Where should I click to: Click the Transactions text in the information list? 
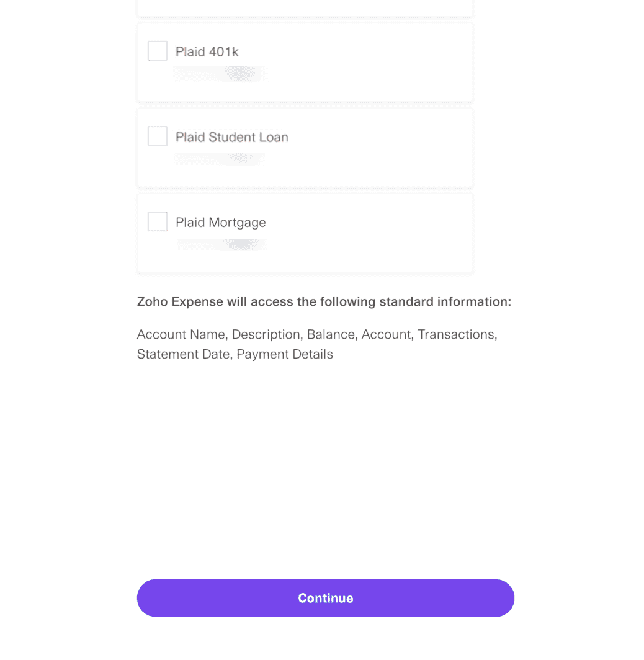click(x=455, y=334)
